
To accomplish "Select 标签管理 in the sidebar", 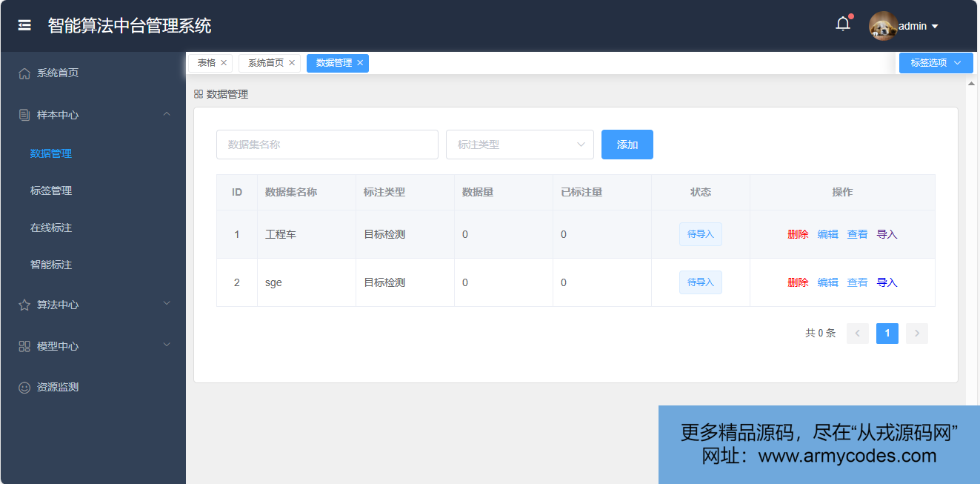I will (51, 190).
